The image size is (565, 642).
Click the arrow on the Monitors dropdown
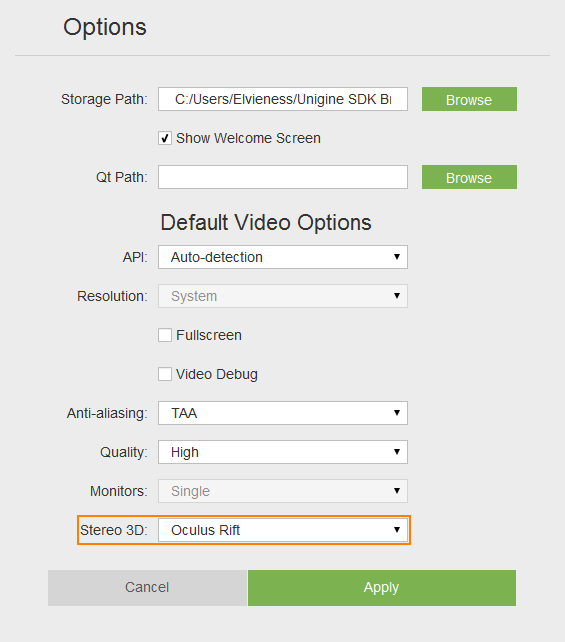397,491
